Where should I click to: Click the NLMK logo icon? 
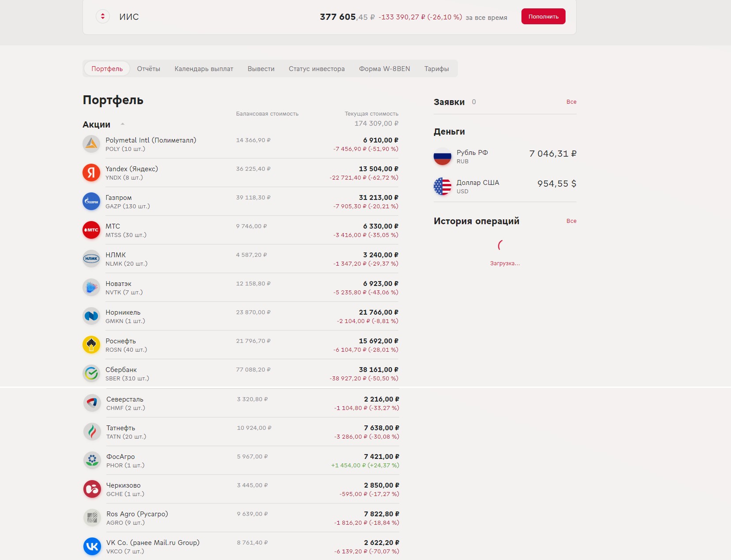91,259
